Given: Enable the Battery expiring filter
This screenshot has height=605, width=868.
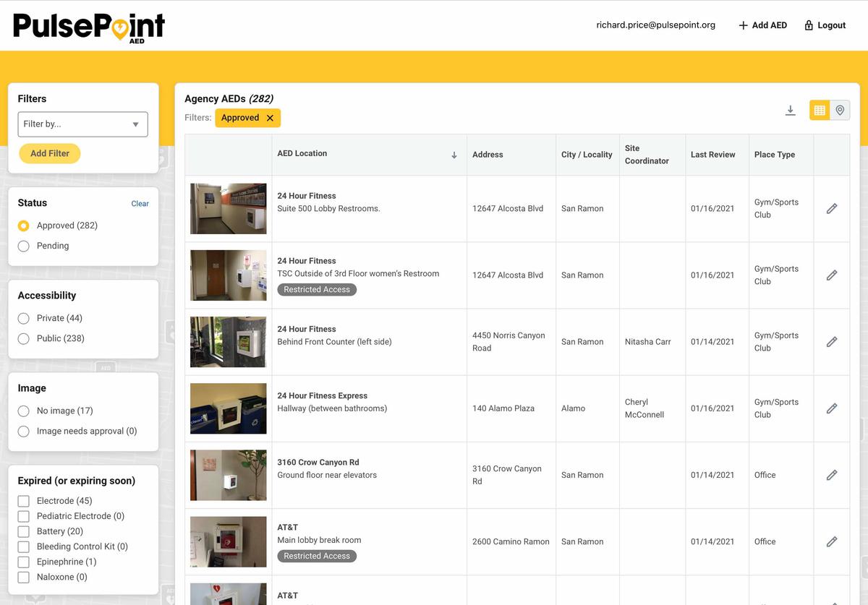Looking at the screenshot, I should [x=24, y=531].
